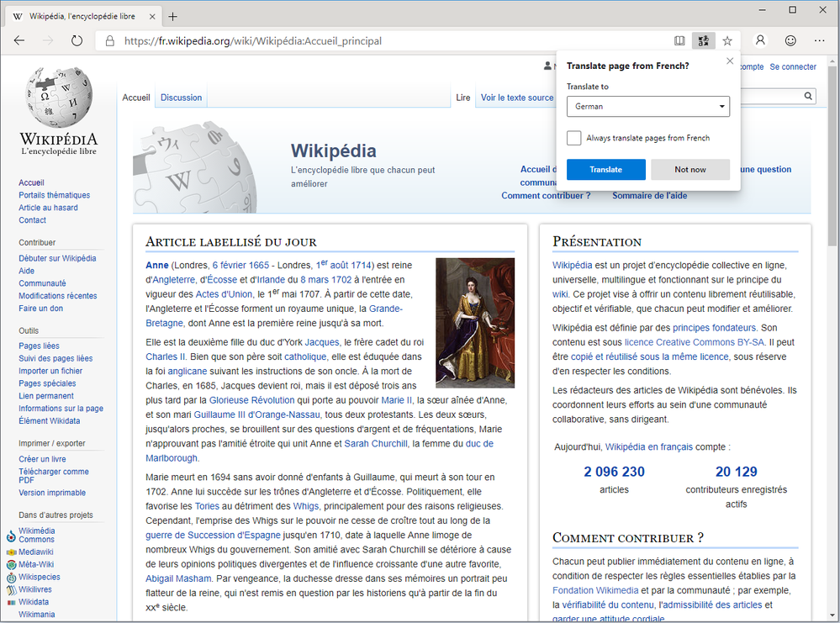840x623 pixels.
Task: Open the Wikimédia Commons project icon
Action: (11, 536)
